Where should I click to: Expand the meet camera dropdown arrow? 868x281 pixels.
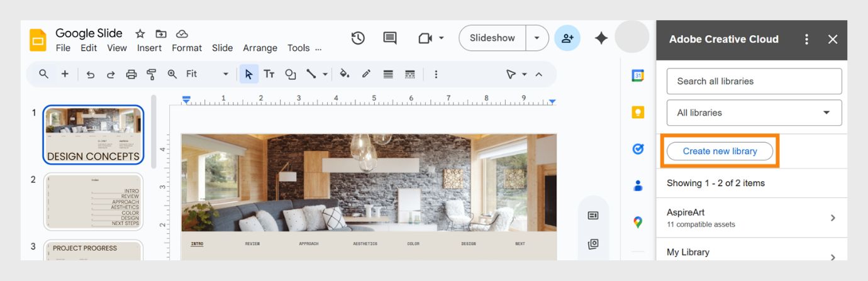click(441, 38)
